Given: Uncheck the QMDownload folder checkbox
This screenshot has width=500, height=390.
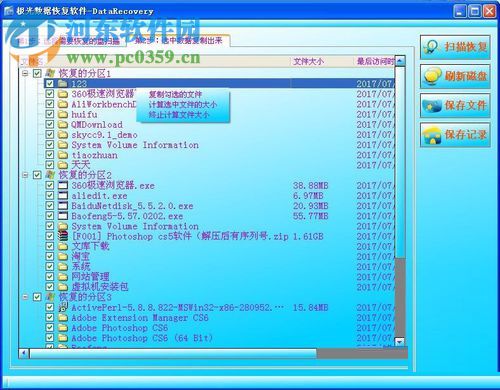Looking at the screenshot, I should coord(49,124).
